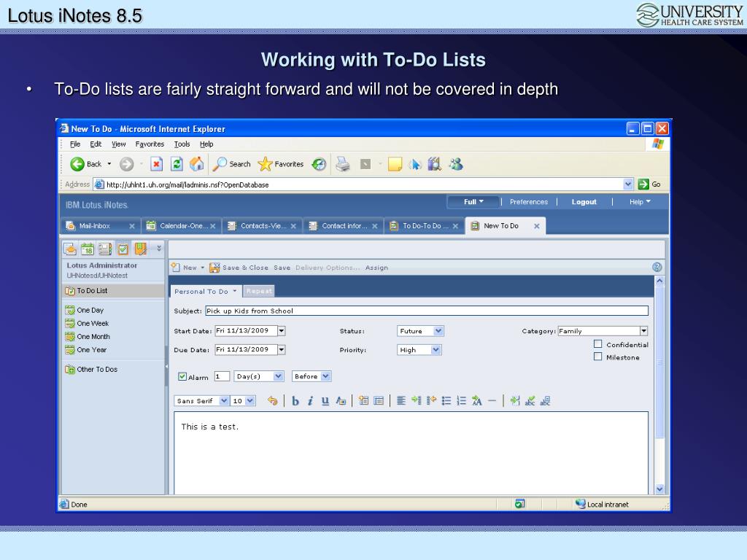Open the Start Date picker dropdown
This screenshot has width=747, height=560.
(x=282, y=331)
